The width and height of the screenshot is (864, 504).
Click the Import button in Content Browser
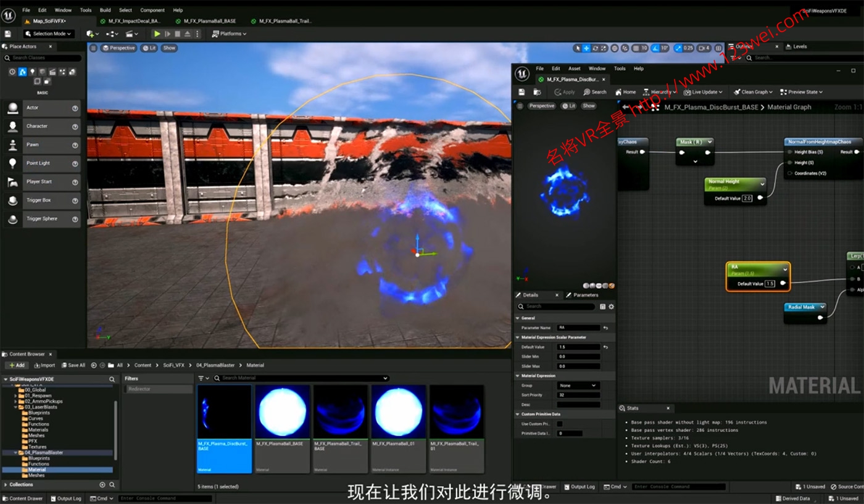(x=44, y=365)
